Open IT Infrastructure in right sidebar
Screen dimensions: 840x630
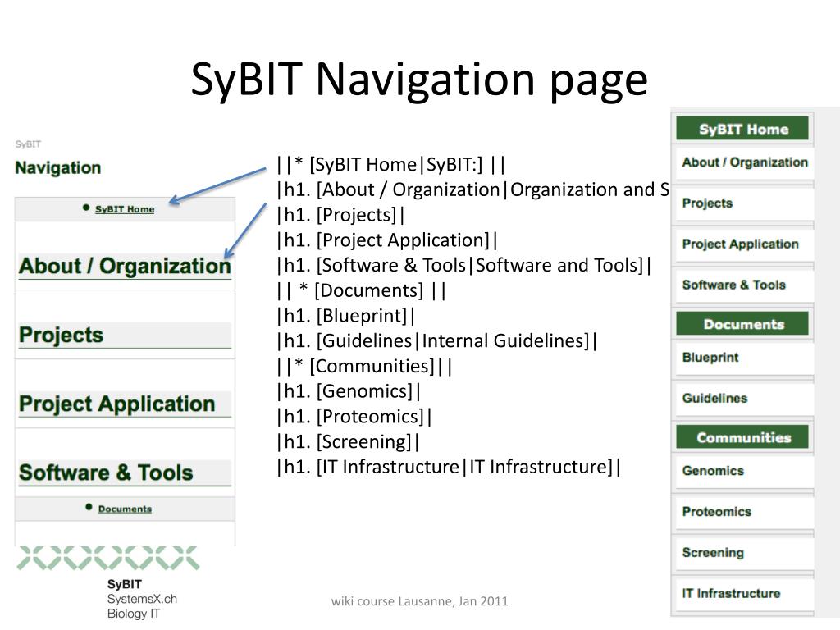tap(745, 593)
